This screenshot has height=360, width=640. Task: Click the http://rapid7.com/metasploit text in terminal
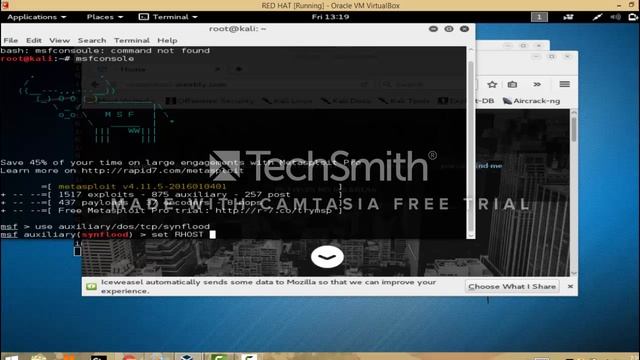162,171
